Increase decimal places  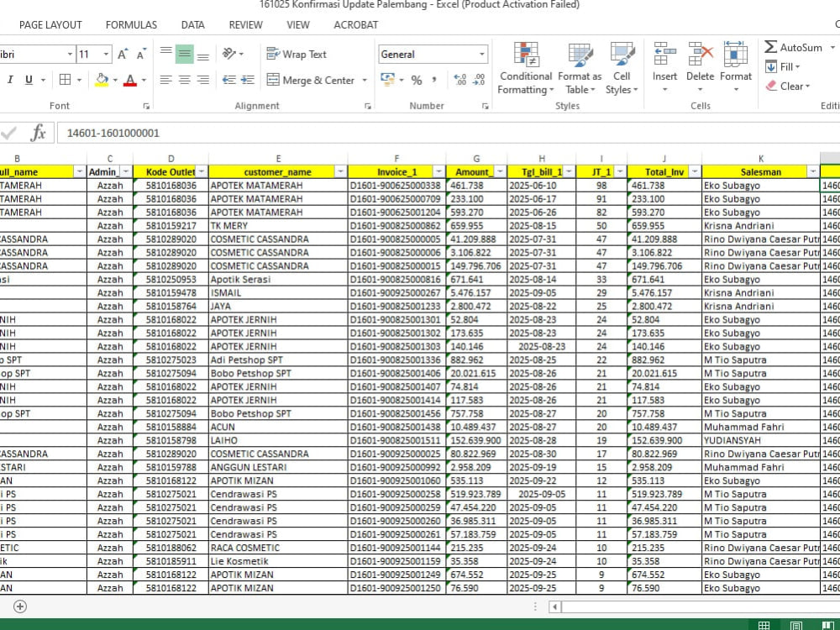[459, 80]
